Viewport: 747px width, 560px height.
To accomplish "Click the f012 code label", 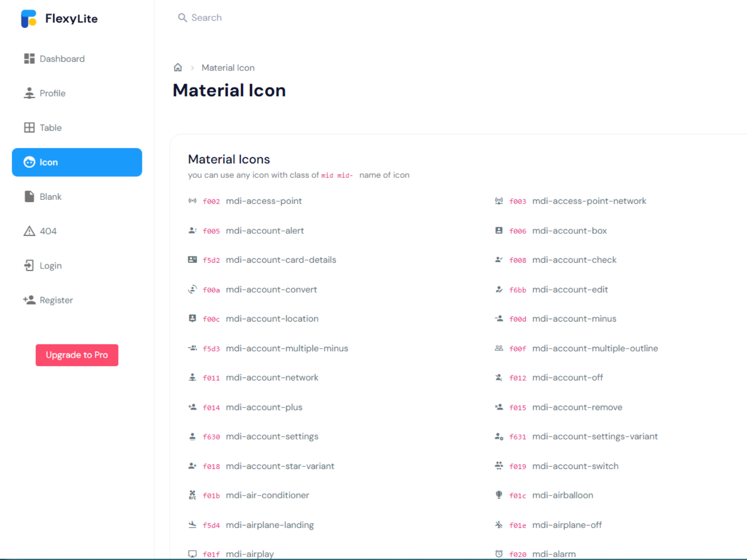I will (x=518, y=378).
